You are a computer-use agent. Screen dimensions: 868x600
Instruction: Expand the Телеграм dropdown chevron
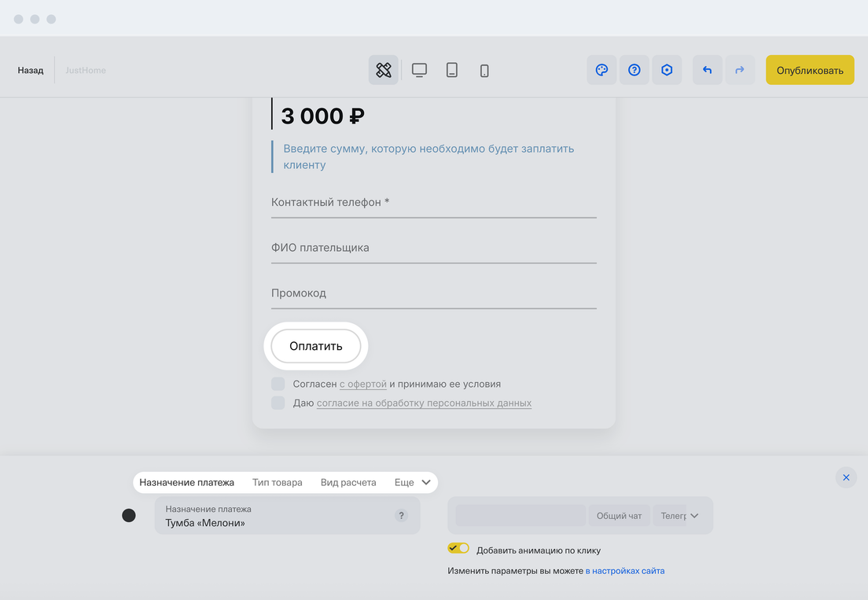point(694,516)
